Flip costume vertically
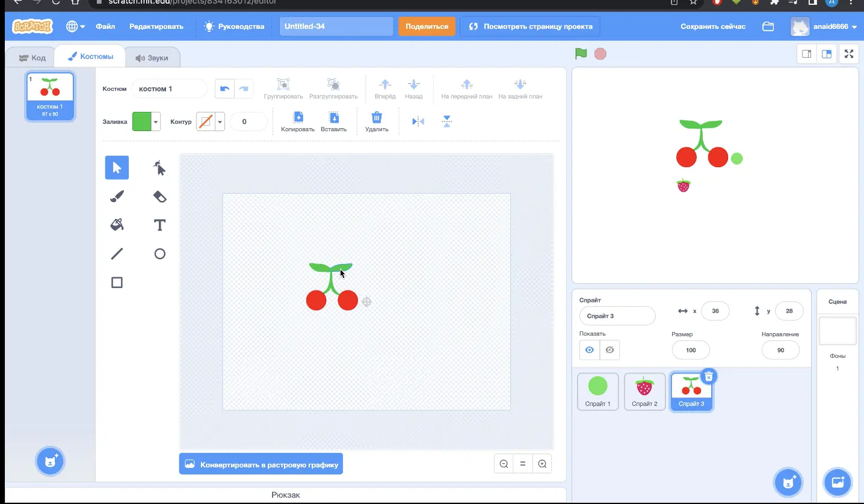The width and height of the screenshot is (864, 504). (x=446, y=121)
